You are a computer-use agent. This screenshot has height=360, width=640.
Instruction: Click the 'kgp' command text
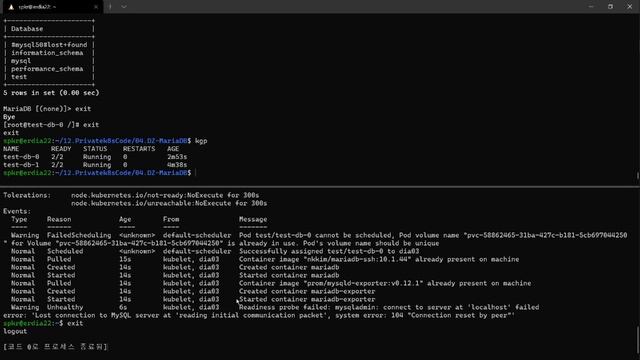pyautogui.click(x=201, y=141)
